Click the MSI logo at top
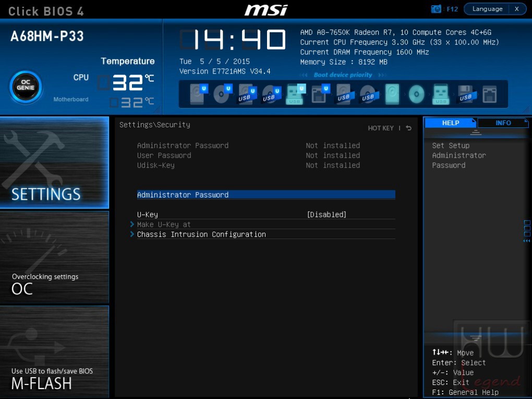This screenshot has width=532, height=399. pos(266,10)
